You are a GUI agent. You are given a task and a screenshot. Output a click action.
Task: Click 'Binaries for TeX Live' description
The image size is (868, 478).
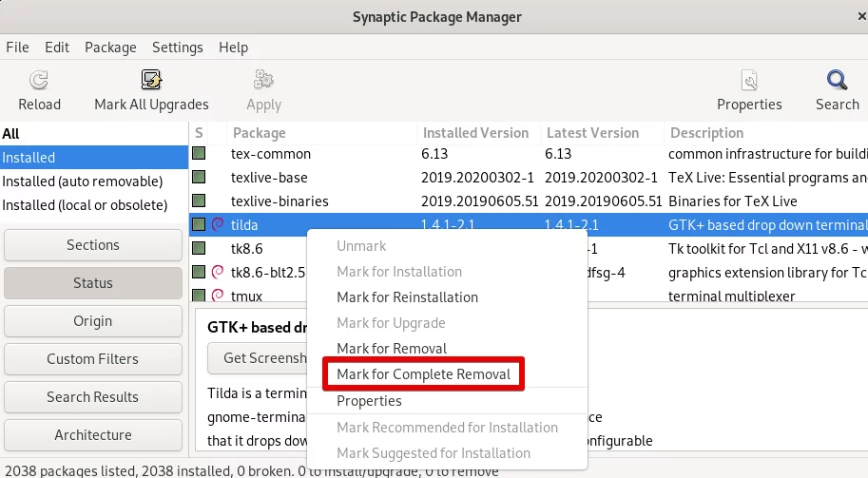tap(732, 201)
